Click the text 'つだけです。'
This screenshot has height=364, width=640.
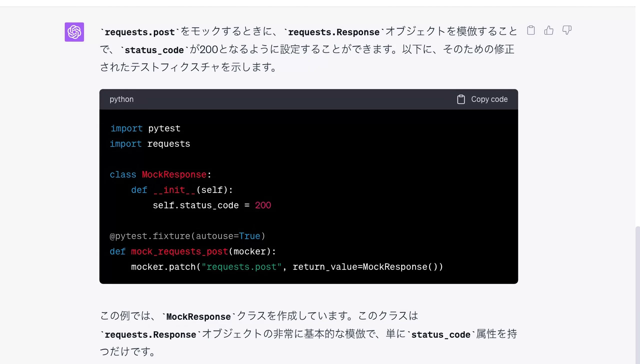(127, 352)
